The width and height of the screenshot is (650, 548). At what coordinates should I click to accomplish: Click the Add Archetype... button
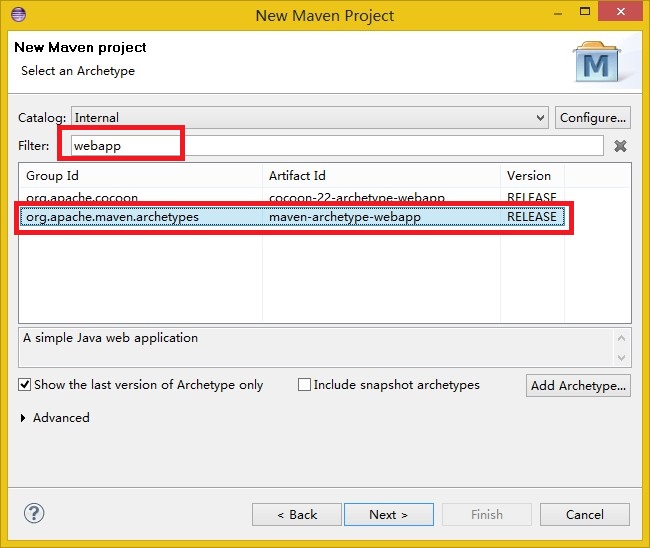tap(578, 386)
